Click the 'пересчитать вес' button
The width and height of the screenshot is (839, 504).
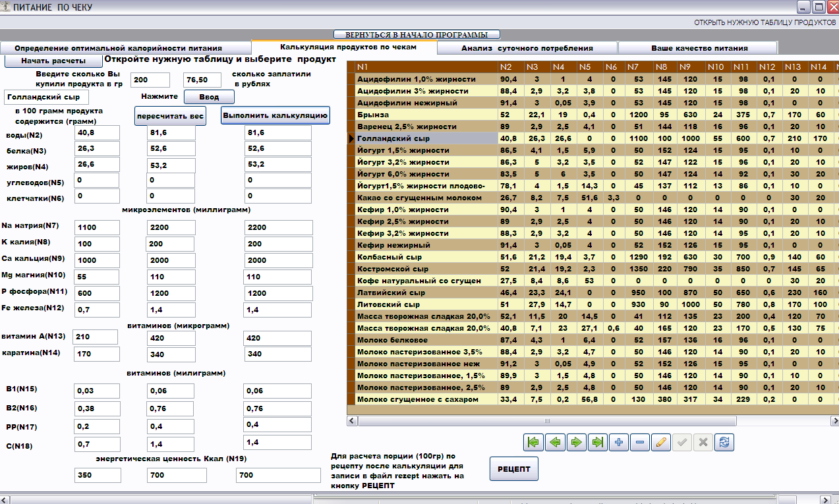pos(171,116)
